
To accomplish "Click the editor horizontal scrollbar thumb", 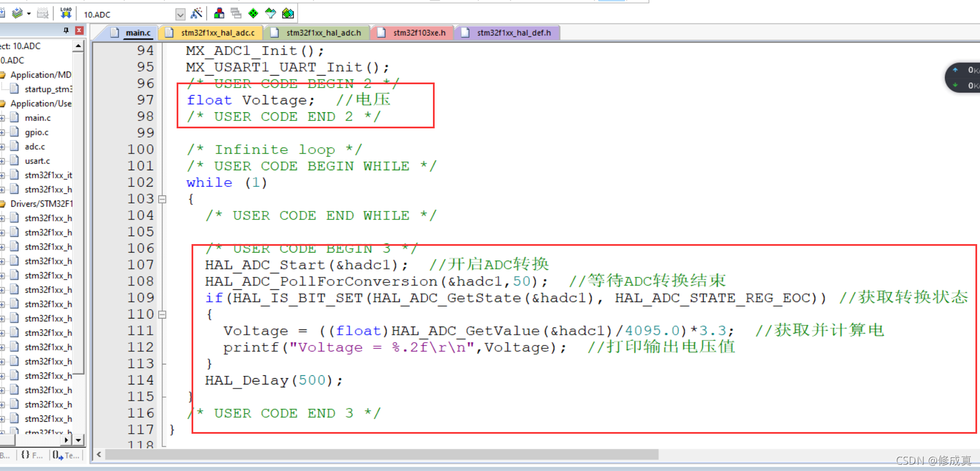I will [382, 454].
